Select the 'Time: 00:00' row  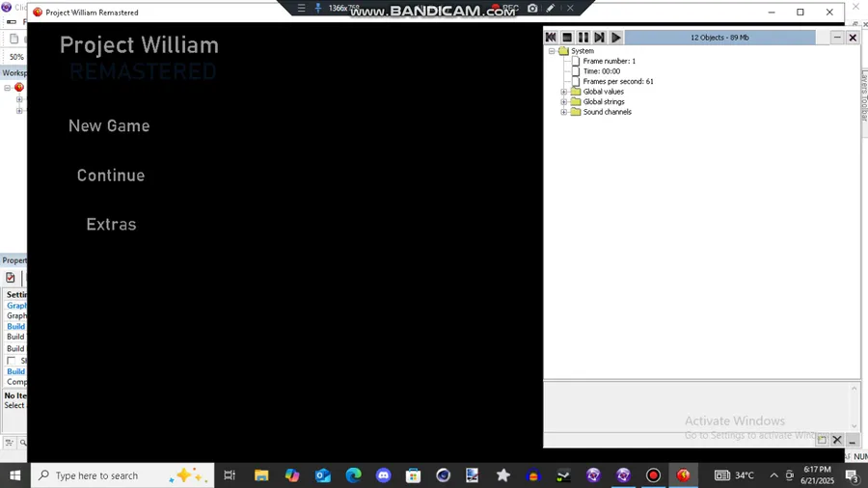pyautogui.click(x=601, y=71)
